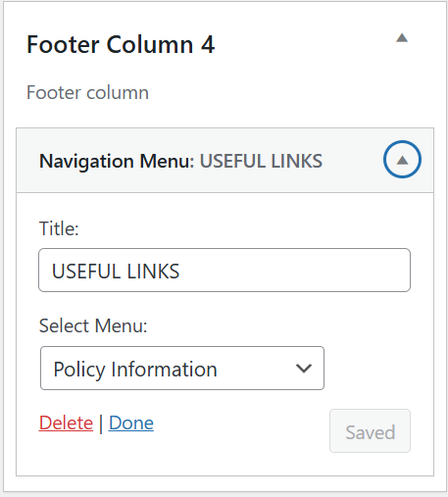Click the Select Menu: label

tap(93, 326)
